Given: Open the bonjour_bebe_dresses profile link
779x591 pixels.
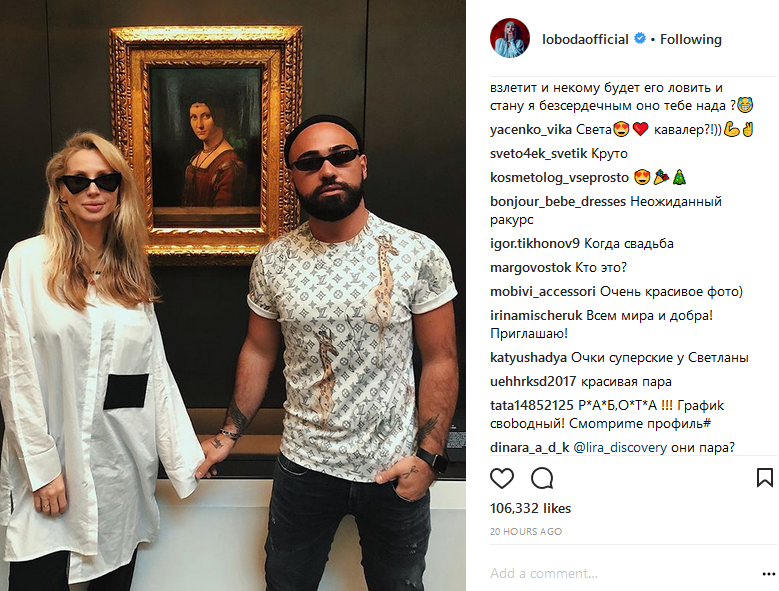Looking at the screenshot, I should (x=558, y=202).
